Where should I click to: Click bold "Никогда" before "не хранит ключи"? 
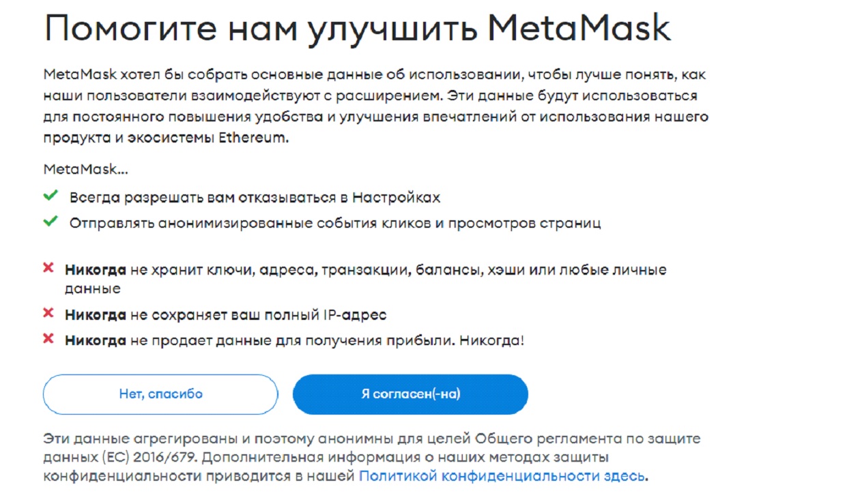(x=96, y=270)
